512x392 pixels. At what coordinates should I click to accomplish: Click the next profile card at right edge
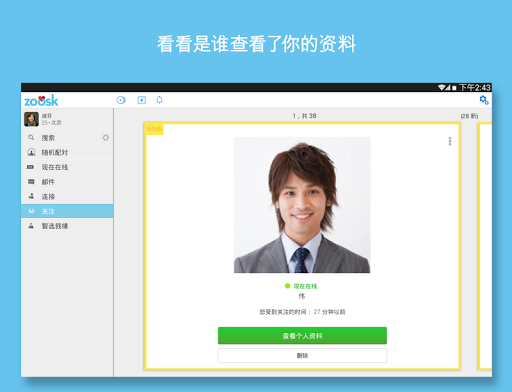(x=485, y=246)
